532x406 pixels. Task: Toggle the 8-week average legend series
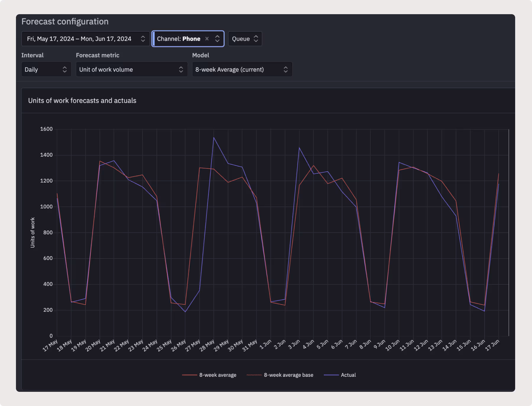(209, 375)
